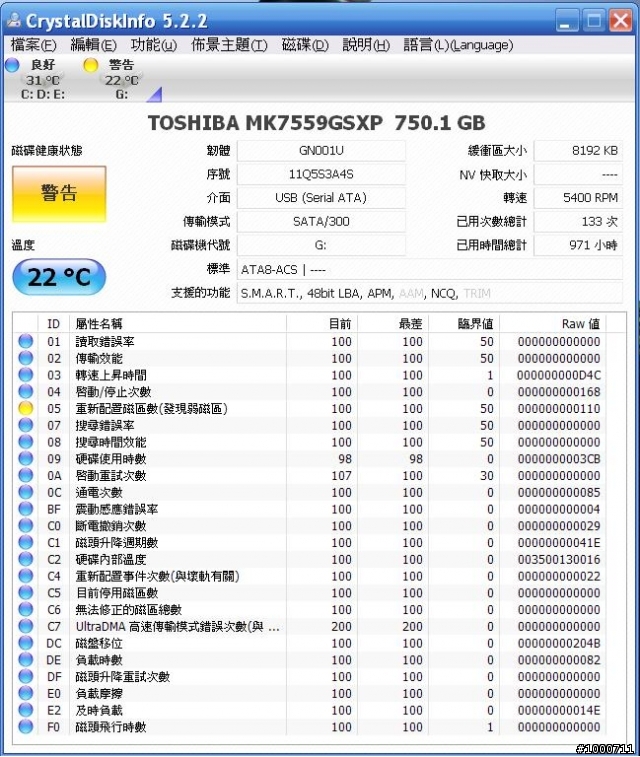The width and height of the screenshot is (640, 757).
Task: Click the transfer mode field SATA/300
Action: [321, 222]
